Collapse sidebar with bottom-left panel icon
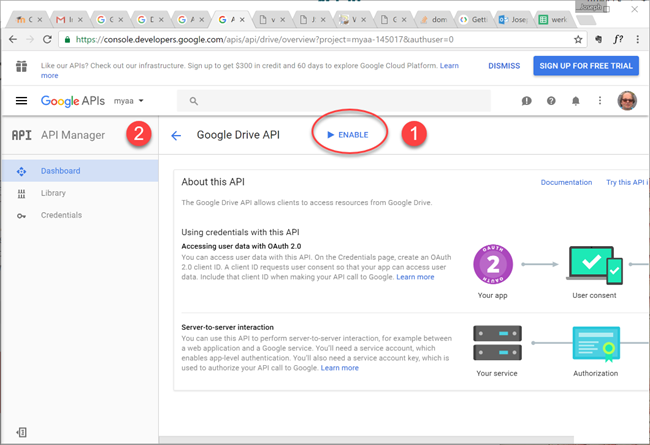This screenshot has height=445, width=650. (22, 433)
